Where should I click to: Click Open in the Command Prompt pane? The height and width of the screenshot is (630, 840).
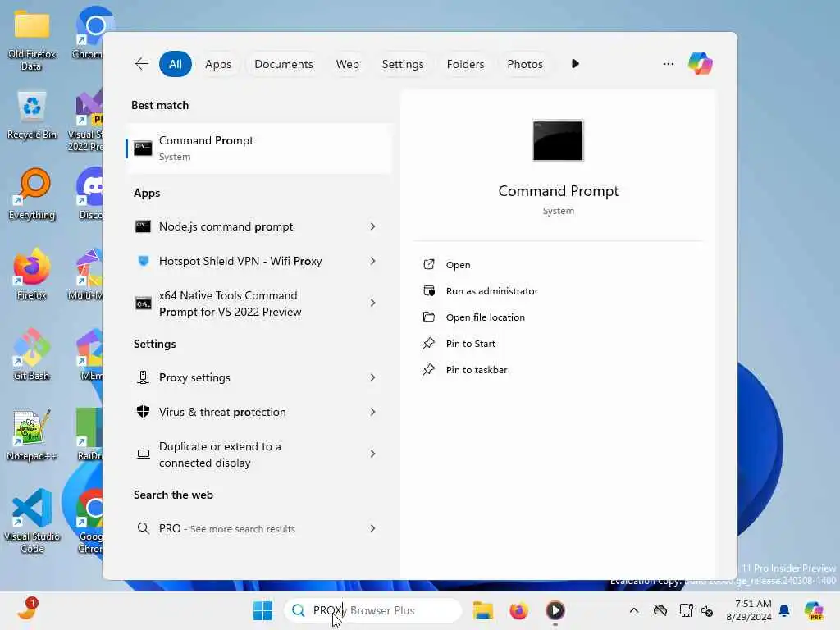coord(558,265)
